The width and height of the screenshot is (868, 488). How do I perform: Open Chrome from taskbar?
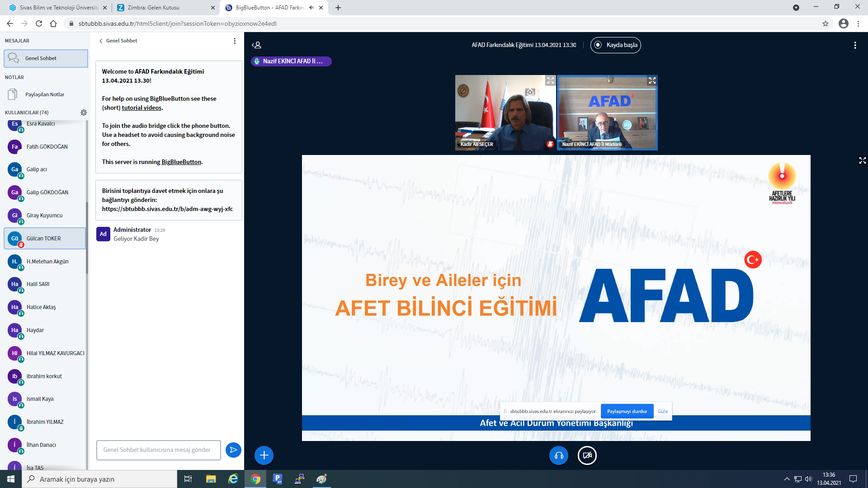[255, 479]
